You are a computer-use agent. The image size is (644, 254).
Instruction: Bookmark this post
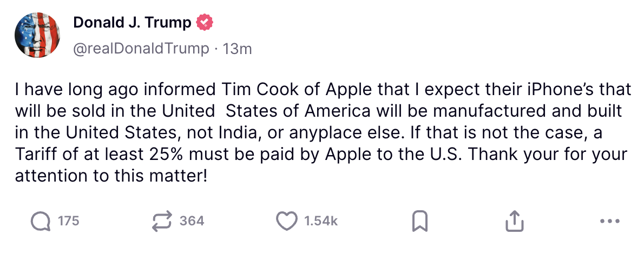(x=420, y=221)
